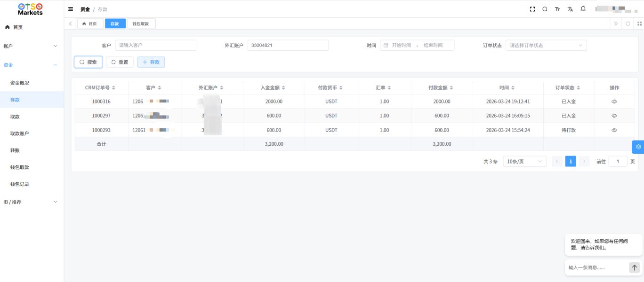This screenshot has height=282, width=644.
Task: Open the notification bell
Action: (x=583, y=8)
